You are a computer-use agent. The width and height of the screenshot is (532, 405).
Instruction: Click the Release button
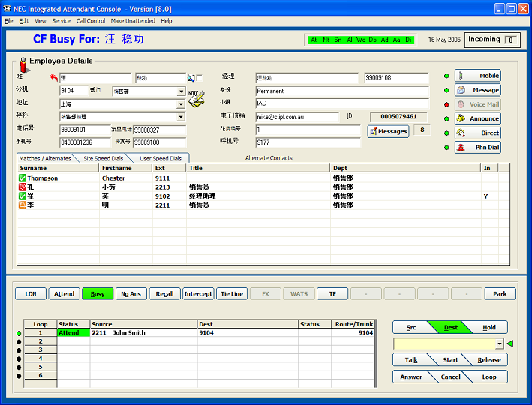tap(489, 360)
